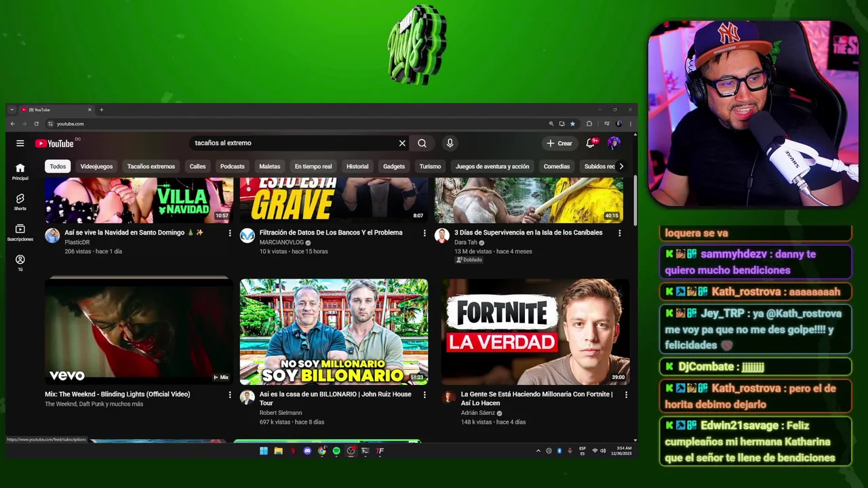Screen dimensions: 868x488
Task: Open the Fortnite La Verdad thumbnail
Action: [x=536, y=331]
